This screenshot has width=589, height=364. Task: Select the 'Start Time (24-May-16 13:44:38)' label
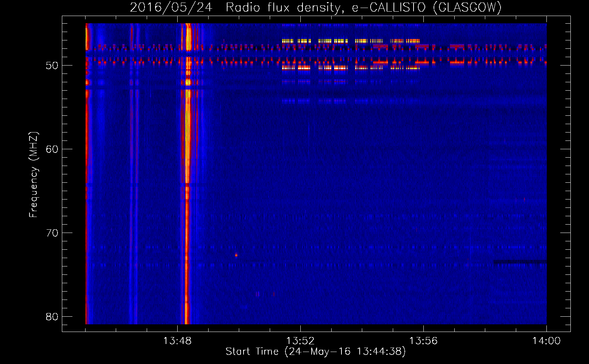[x=316, y=352]
